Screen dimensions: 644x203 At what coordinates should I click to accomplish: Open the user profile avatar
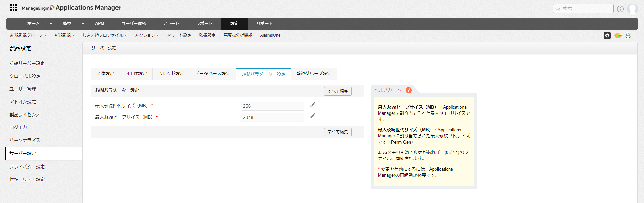coord(632,9)
